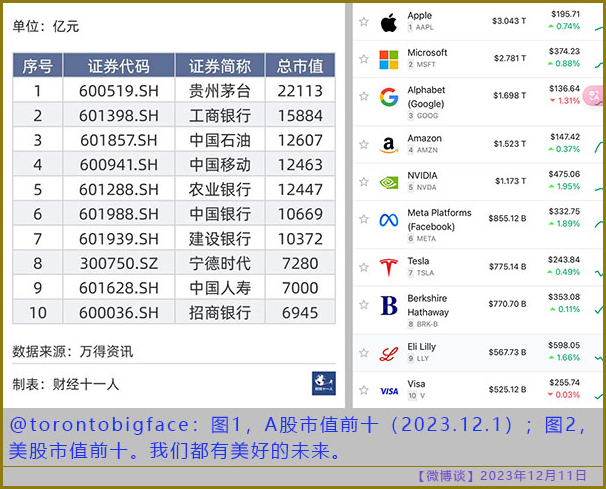The width and height of the screenshot is (606, 489).
Task: Open the Visa company link
Action: point(416,384)
